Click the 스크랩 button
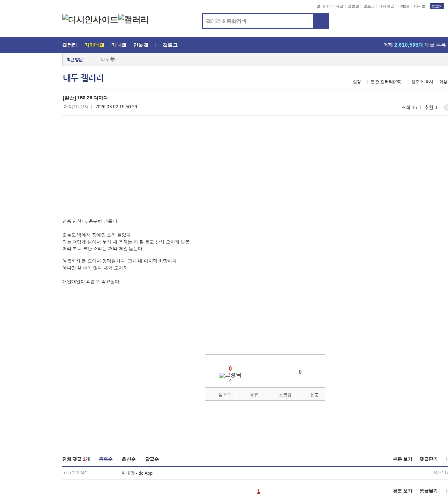448x503 pixels. point(280,394)
